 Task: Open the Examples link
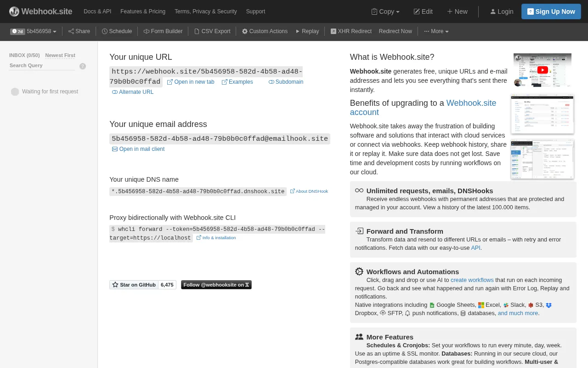237,82
